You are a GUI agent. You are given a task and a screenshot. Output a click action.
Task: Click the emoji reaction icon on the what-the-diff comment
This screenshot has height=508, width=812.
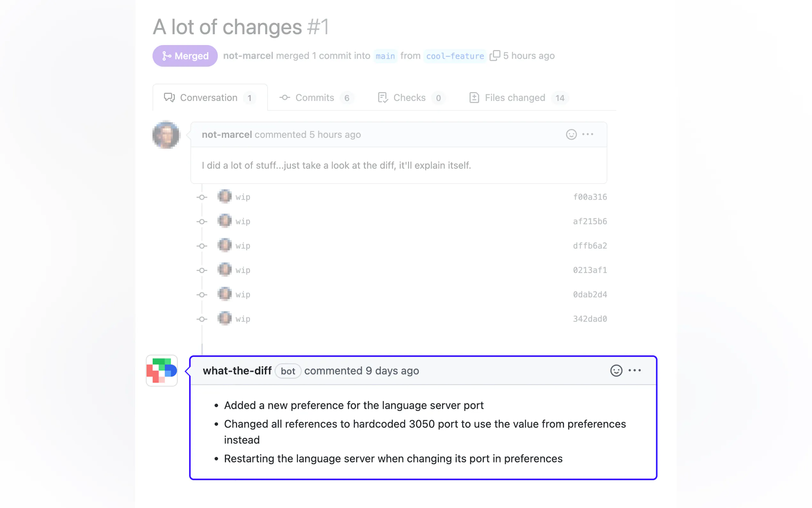616,370
